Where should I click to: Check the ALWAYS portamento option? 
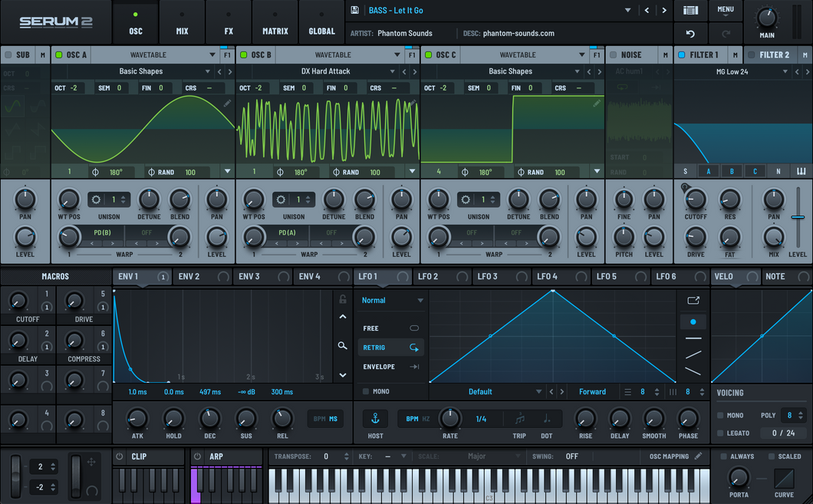click(723, 456)
